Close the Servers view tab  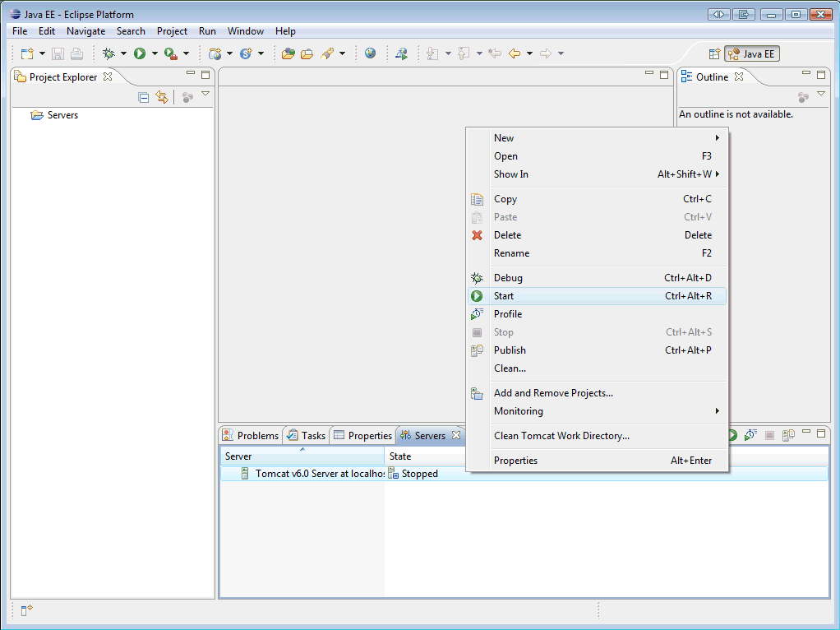456,435
